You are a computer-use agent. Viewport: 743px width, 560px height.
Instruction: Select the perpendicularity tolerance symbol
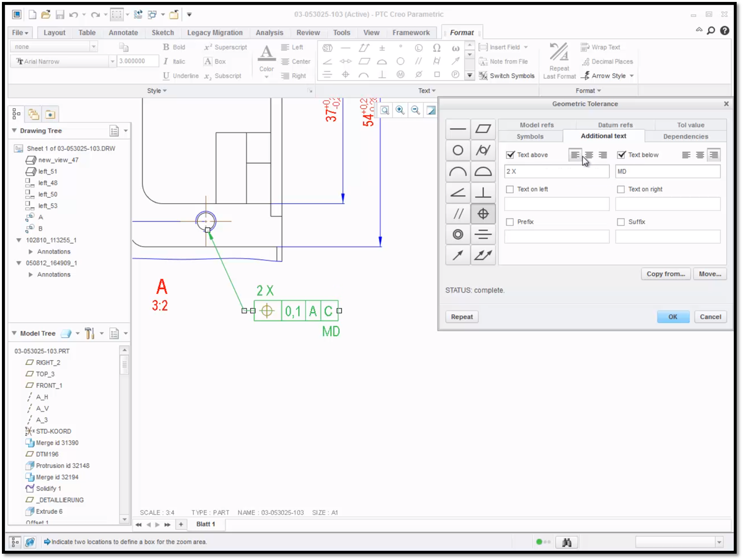pos(483,192)
